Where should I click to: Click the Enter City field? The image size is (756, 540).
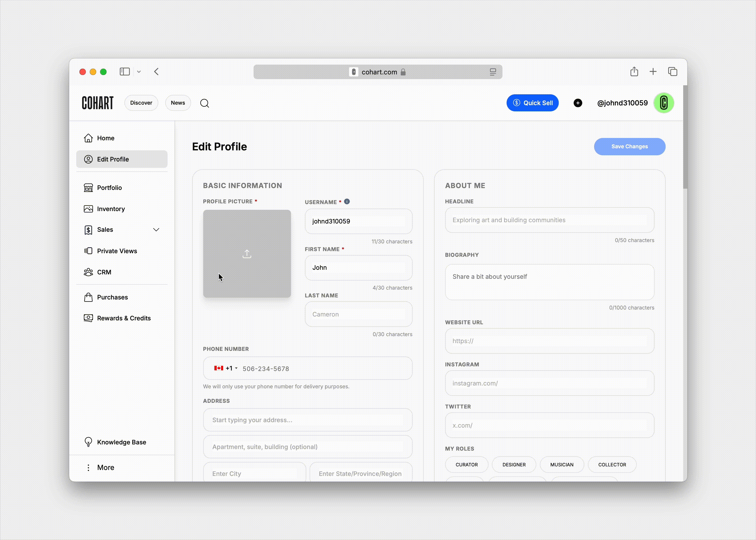tap(254, 472)
